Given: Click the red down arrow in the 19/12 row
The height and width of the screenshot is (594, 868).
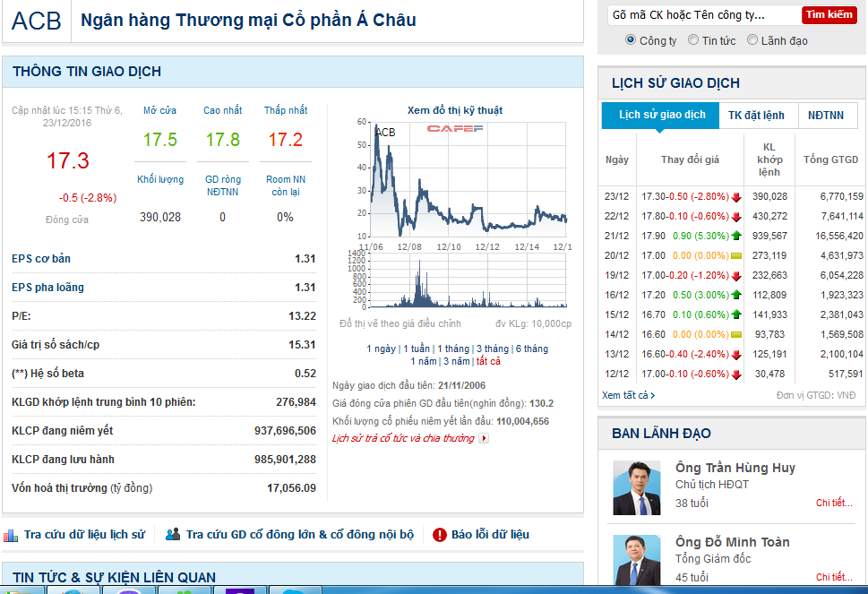Looking at the screenshot, I should click(736, 276).
